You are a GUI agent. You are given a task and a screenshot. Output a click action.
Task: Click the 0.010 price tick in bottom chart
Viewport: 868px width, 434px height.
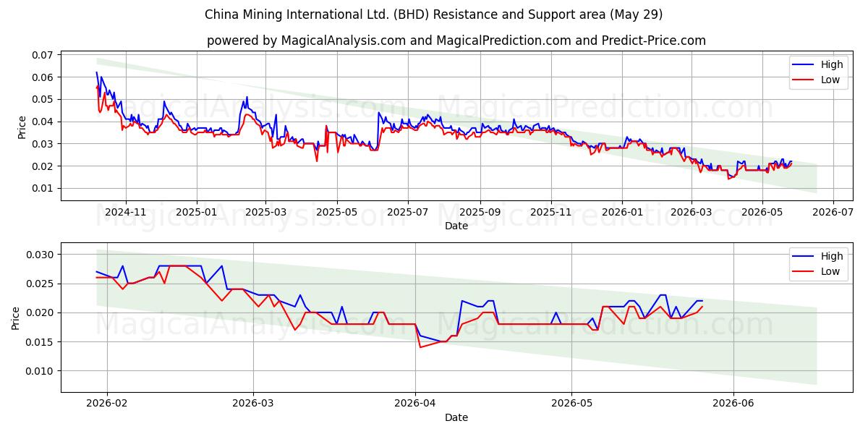(x=41, y=371)
